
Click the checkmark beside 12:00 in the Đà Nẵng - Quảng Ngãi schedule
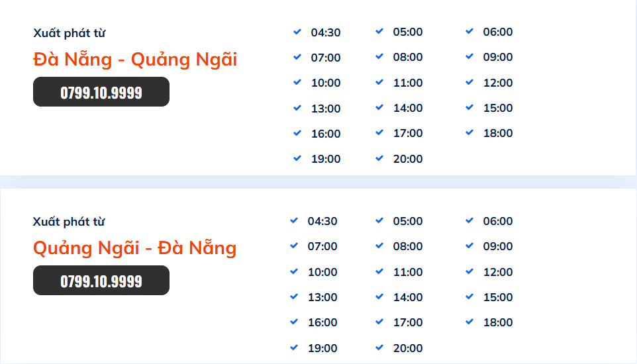tap(469, 82)
